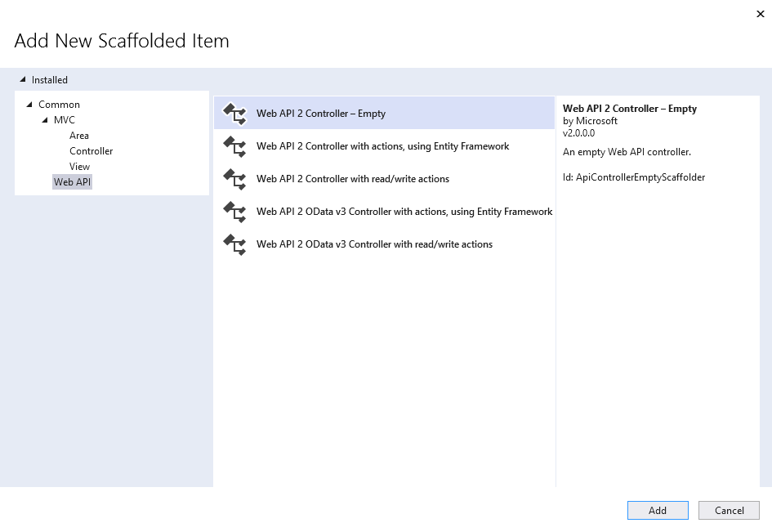Collapse the MVC tree node arrow
The image size is (772, 532).
pos(46,120)
